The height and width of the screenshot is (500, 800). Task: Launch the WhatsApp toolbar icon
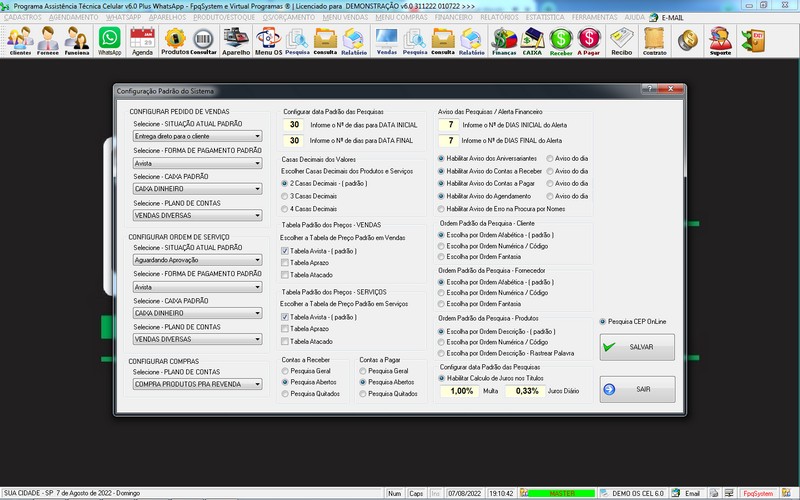pyautogui.click(x=110, y=41)
